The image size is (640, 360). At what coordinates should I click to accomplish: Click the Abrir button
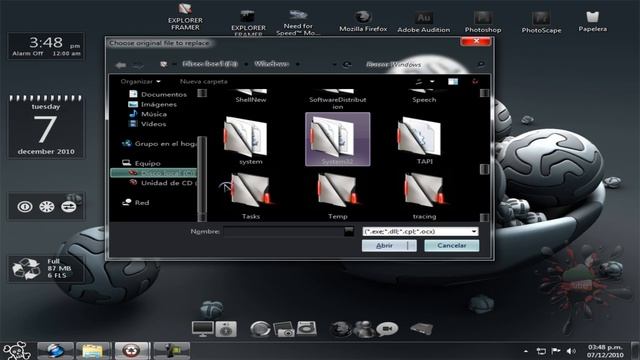(x=384, y=245)
